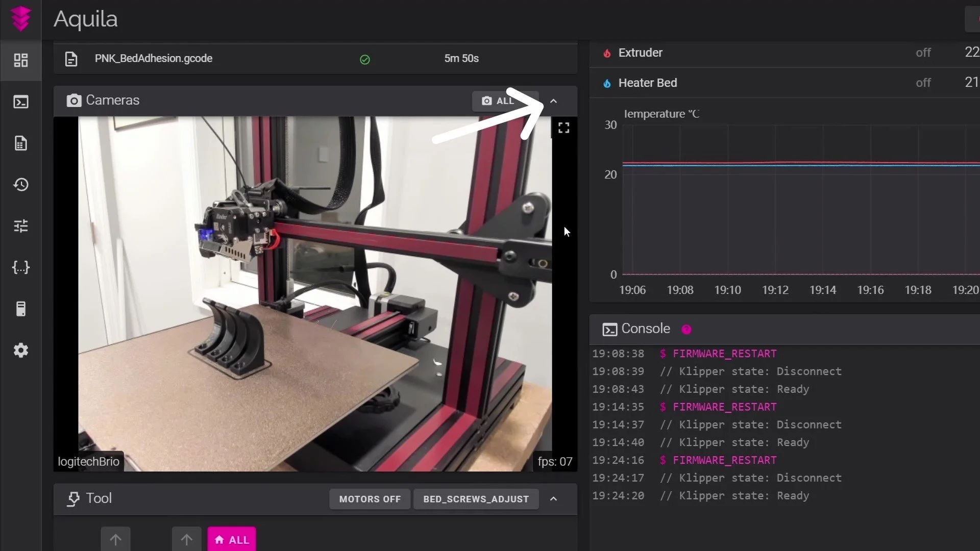Select the PNK_BedAdhesion.gcode file row
This screenshot has width=980, height=551.
click(153, 59)
